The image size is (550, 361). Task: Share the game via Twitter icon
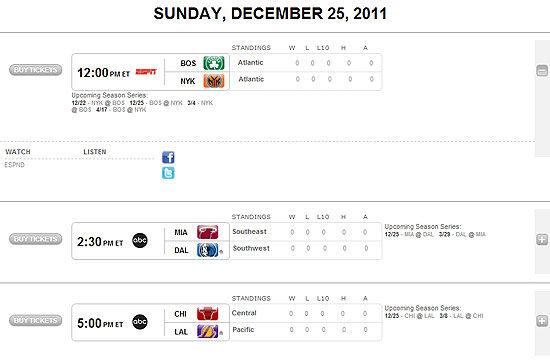[x=168, y=173]
